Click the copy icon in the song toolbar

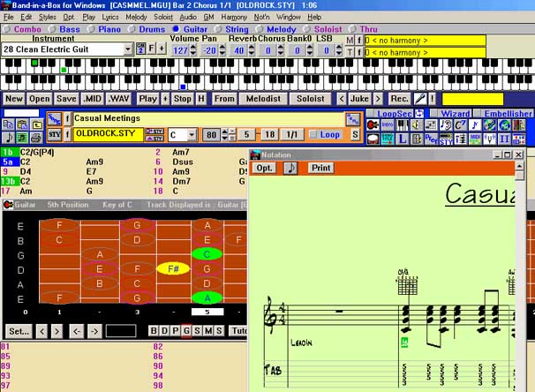pos(8,124)
